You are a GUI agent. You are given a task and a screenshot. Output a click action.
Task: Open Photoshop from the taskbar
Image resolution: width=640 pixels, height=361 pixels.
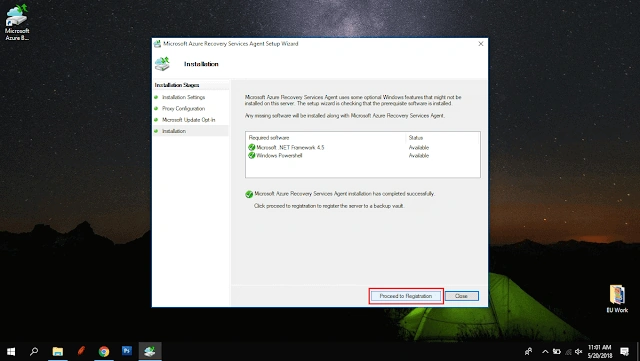[127, 351]
